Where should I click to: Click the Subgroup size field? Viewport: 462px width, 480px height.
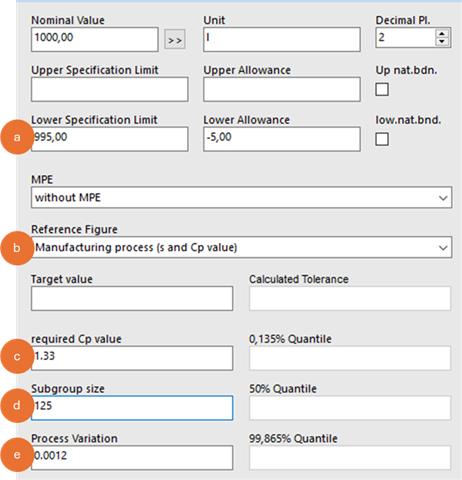[132, 408]
